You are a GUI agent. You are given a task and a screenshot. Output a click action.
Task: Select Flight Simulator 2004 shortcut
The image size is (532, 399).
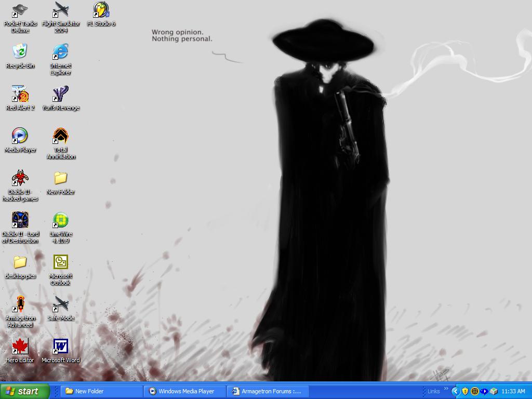(61, 10)
